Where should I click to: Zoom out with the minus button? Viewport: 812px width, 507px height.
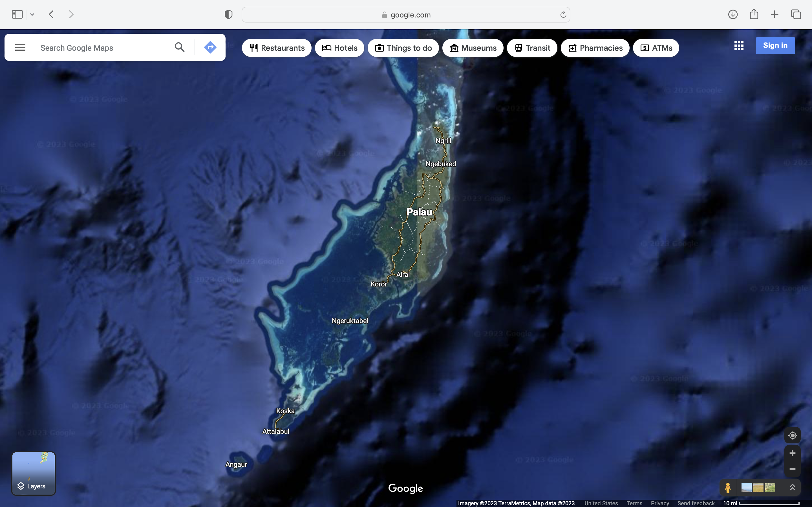[792, 469]
